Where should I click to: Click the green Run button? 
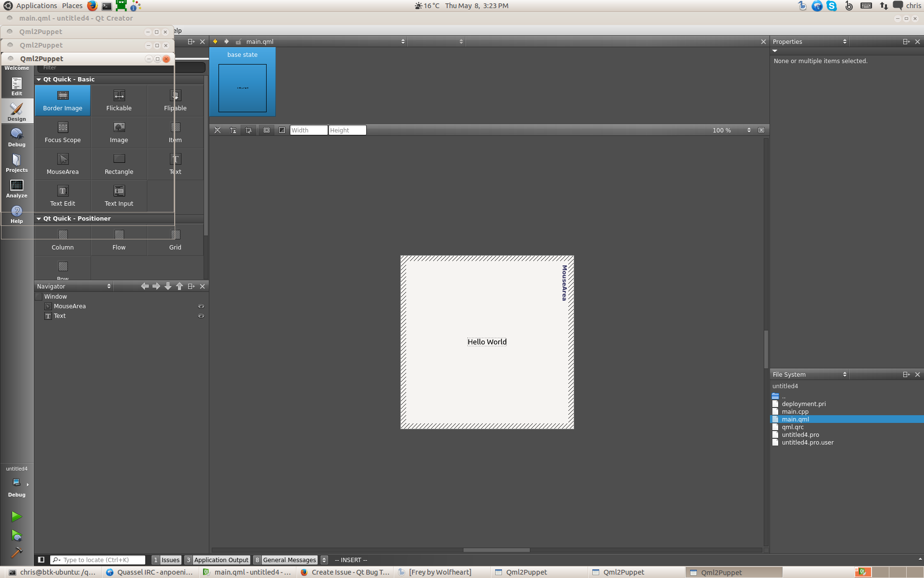click(16, 516)
